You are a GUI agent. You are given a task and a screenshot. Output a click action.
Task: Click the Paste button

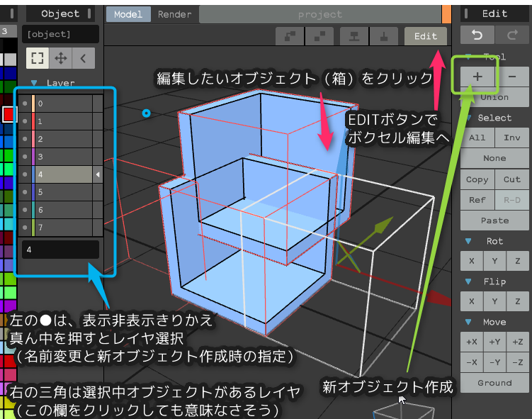pyautogui.click(x=494, y=220)
